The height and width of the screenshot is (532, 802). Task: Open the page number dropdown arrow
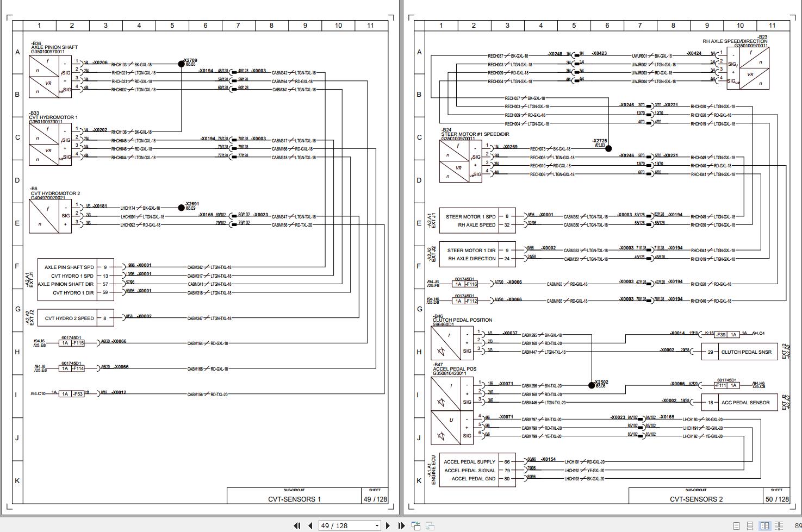tap(377, 526)
